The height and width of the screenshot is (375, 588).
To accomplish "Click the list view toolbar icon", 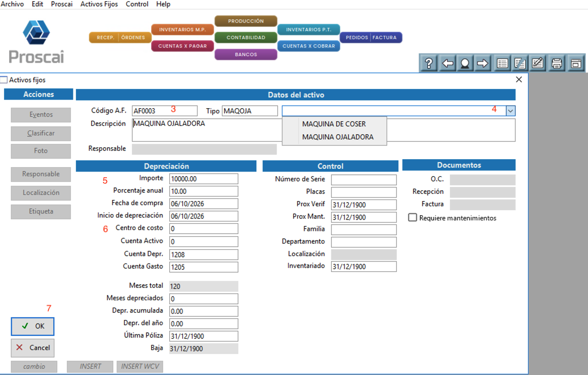I will 502,63.
